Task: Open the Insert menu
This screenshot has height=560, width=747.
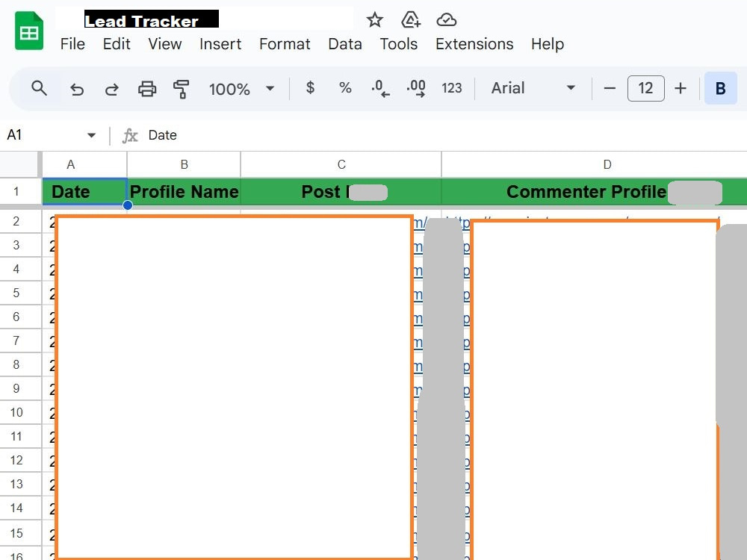Action: click(x=220, y=44)
